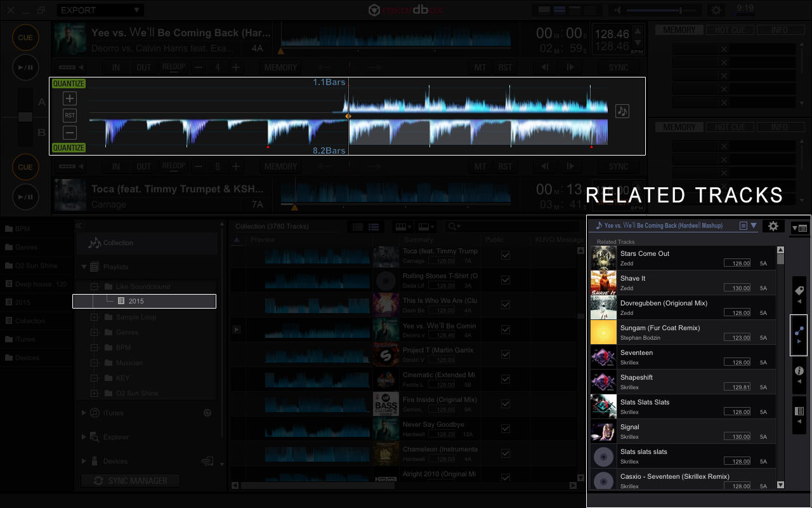Expand the Sample Loop folder
The image size is (812, 508).
point(95,317)
